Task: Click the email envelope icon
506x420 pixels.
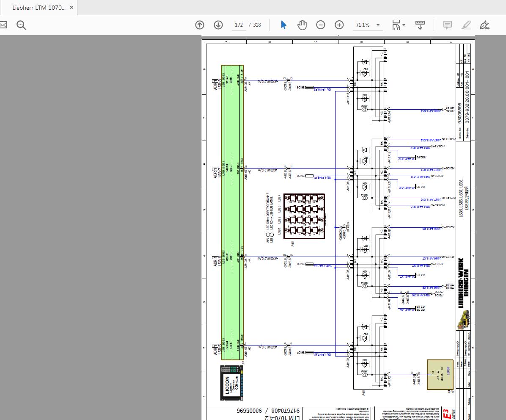Action: click(3, 25)
